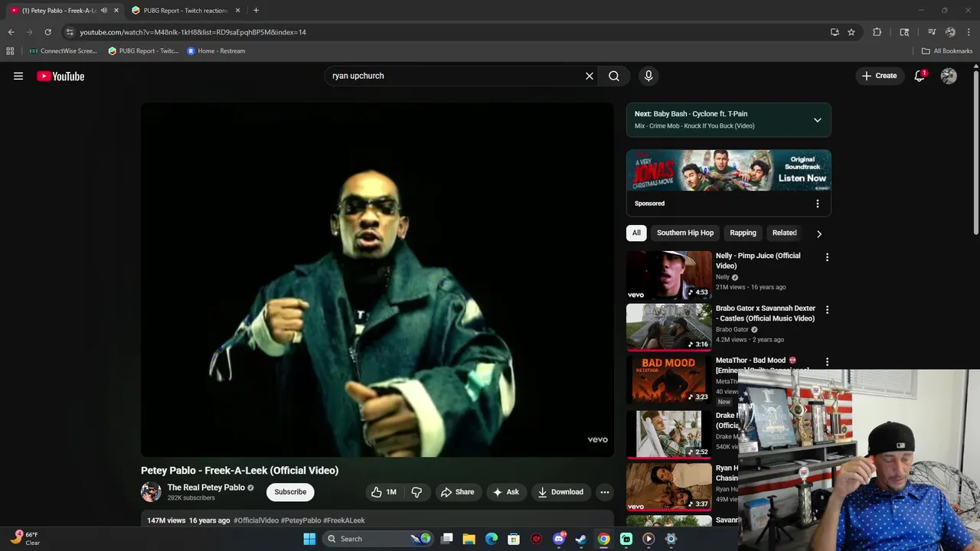The height and width of the screenshot is (551, 980).
Task: View site information icon in address bar
Action: click(70, 32)
